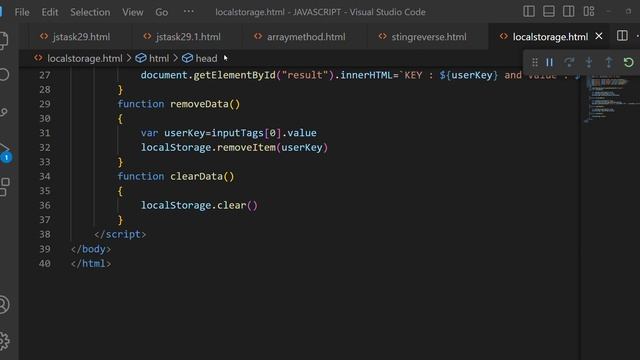
Task: Open the Run and Debug view
Action: (4, 152)
